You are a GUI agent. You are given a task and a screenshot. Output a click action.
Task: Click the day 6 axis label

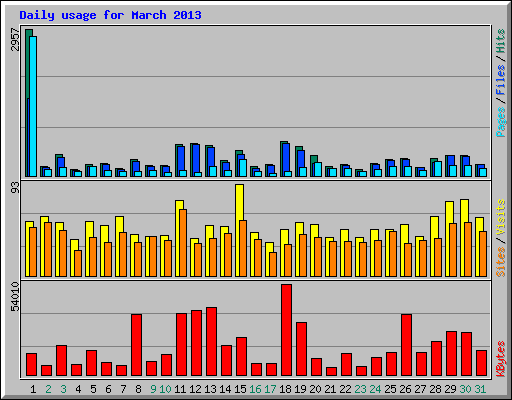point(108,389)
